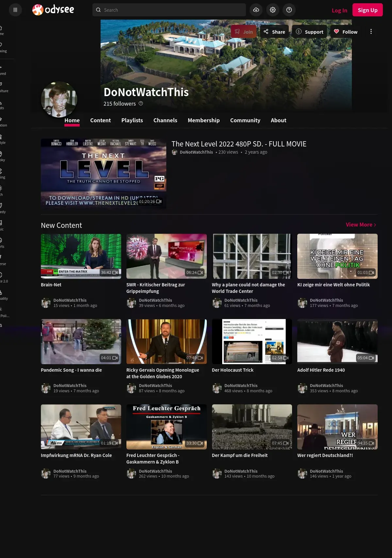Click the followers info question icon
The width and height of the screenshot is (392, 558).
click(141, 103)
